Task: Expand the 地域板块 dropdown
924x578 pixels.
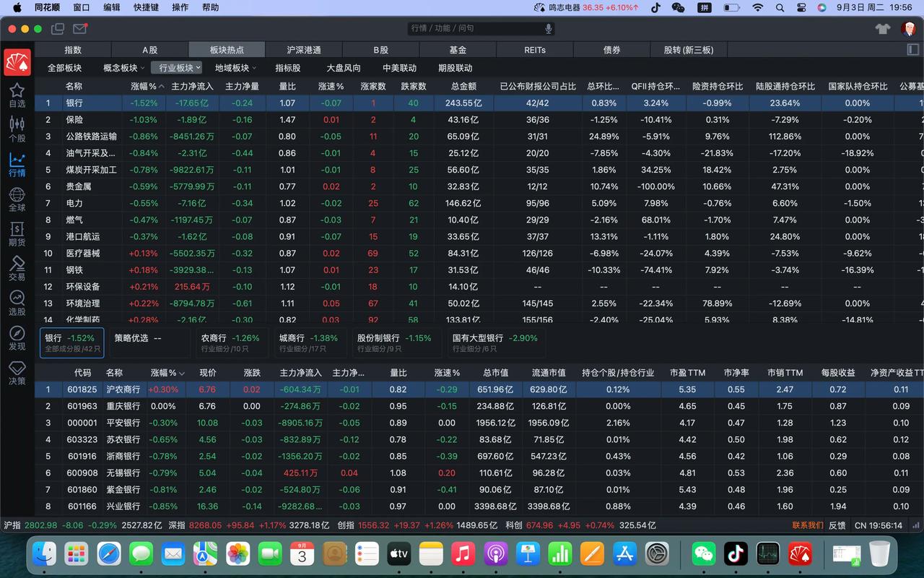Action: point(232,67)
